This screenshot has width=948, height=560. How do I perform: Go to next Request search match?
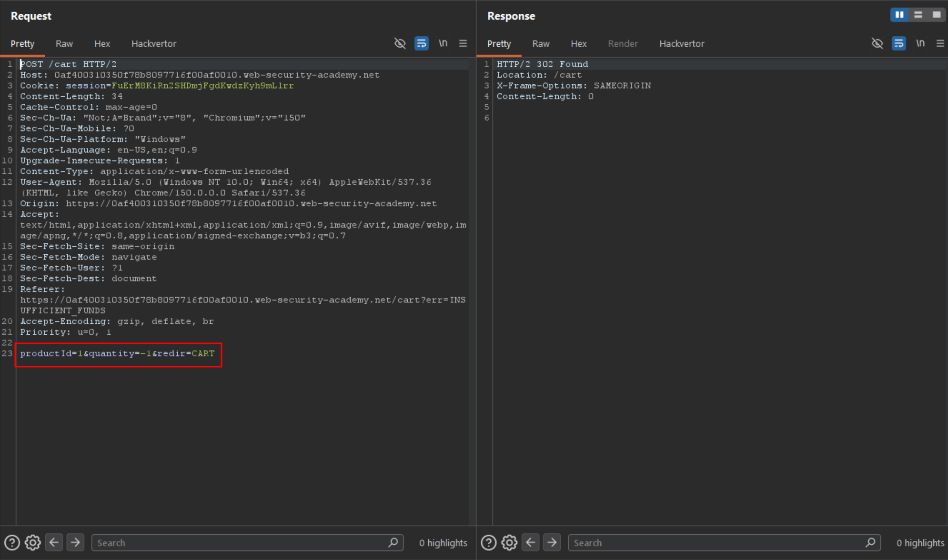click(75, 542)
